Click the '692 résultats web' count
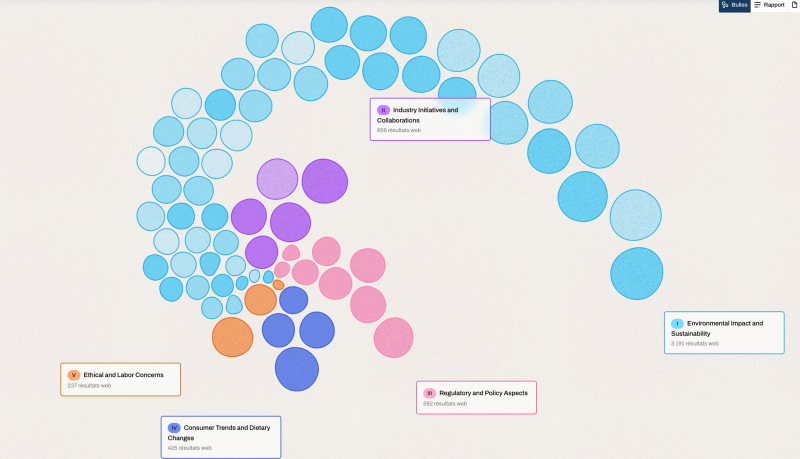 pos(443,404)
